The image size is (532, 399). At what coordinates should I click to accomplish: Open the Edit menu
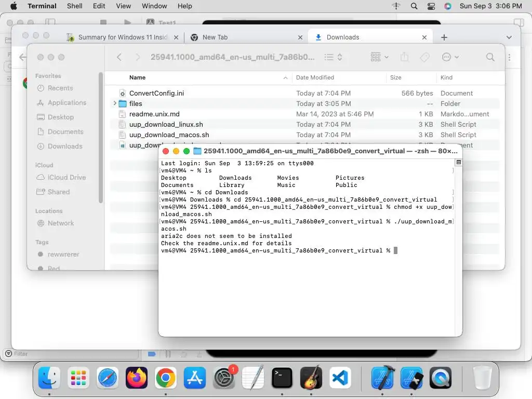[x=99, y=6]
